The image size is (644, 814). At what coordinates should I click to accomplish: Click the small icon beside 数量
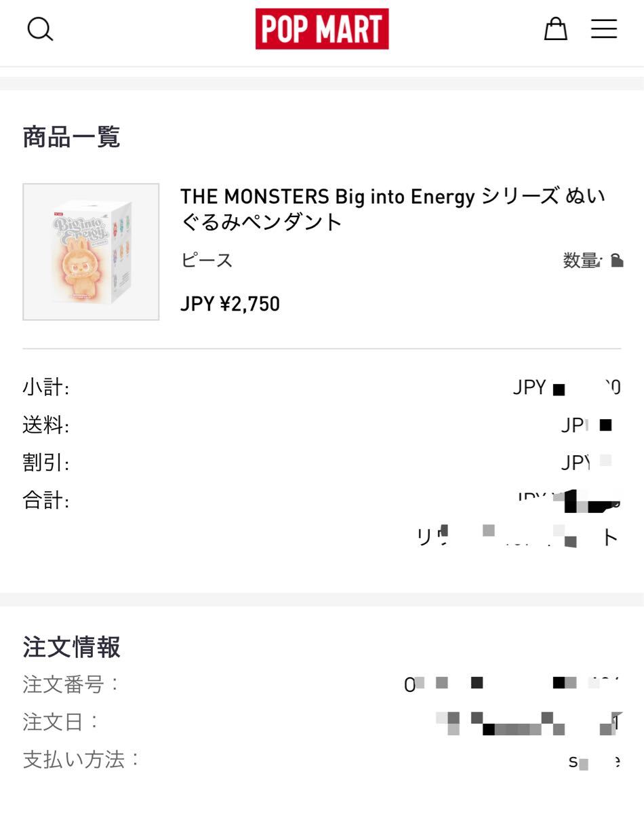[617, 260]
